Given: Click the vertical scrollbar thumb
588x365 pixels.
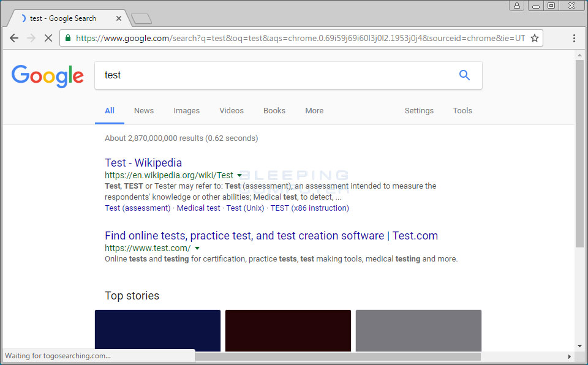Looking at the screenshot, I should (580, 154).
